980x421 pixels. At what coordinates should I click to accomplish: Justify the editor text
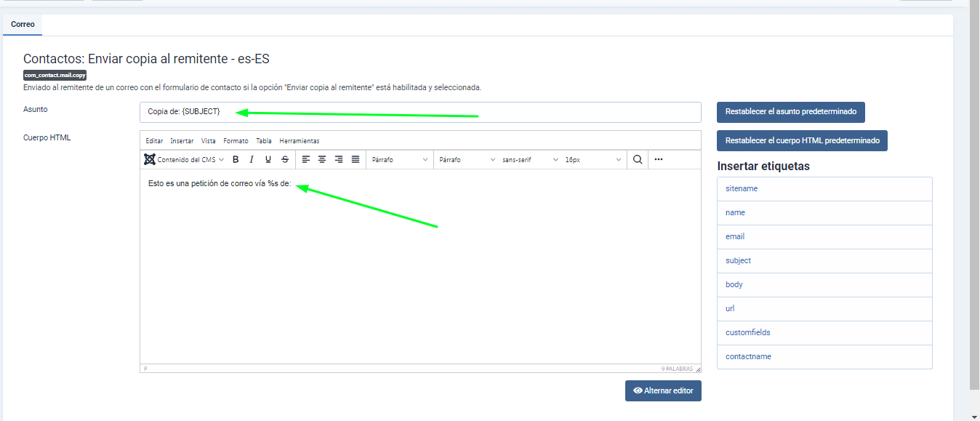coord(356,159)
